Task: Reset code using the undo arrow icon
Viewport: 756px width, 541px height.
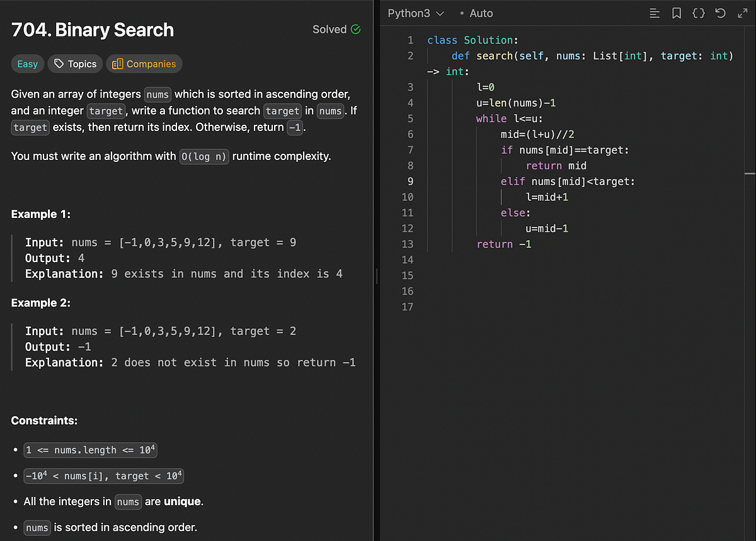Action: (x=720, y=13)
